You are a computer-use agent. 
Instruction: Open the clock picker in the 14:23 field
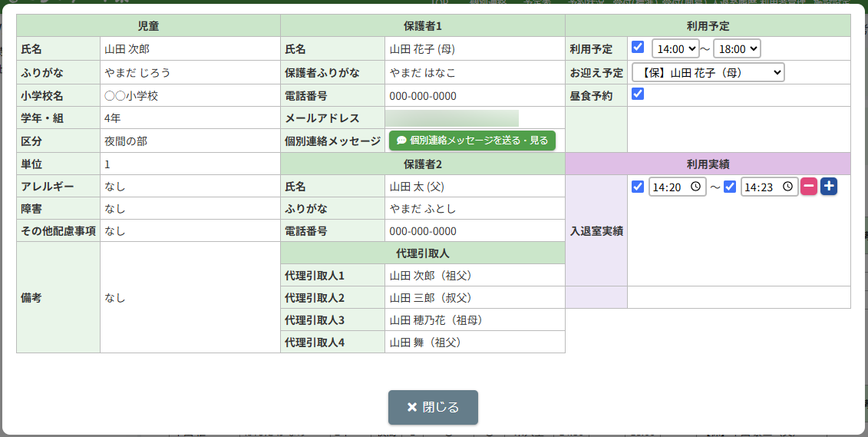point(787,187)
